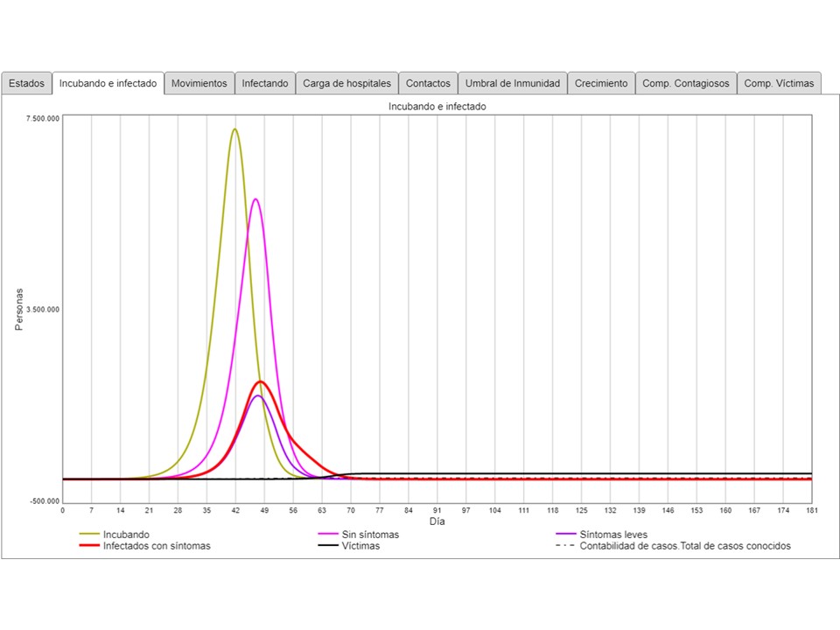
Task: Switch to the Contactos tab
Action: [428, 83]
